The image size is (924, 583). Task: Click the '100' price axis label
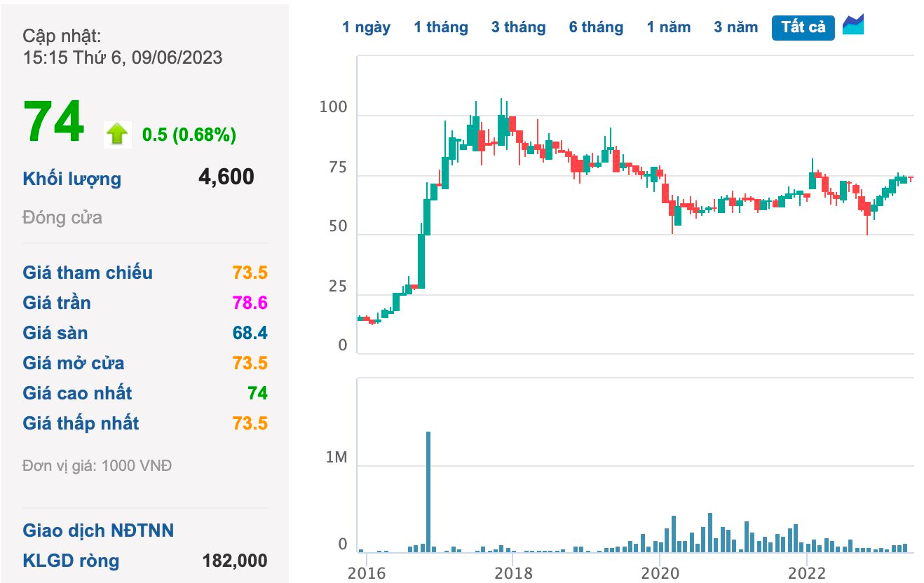(x=333, y=107)
